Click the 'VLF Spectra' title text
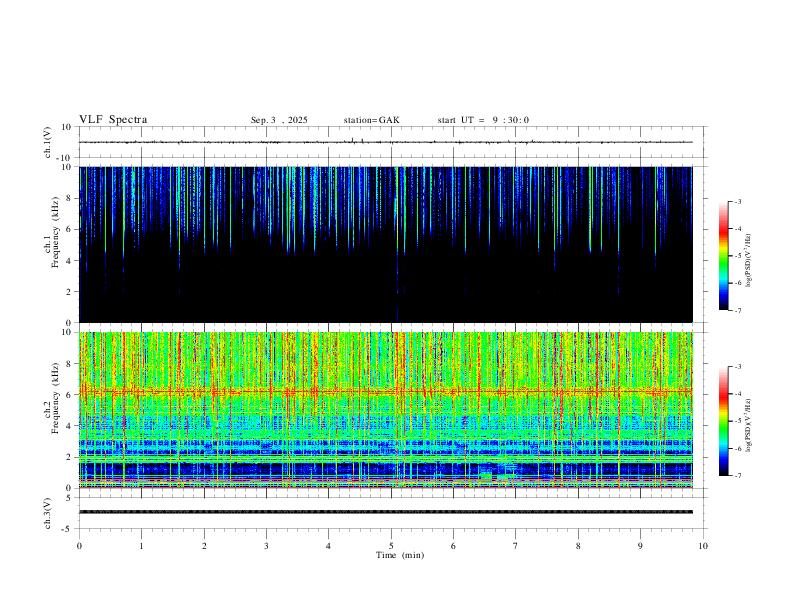 [113, 120]
